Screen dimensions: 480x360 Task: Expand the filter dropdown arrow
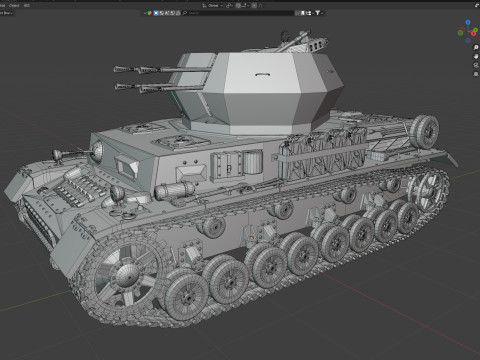[x=322, y=13]
